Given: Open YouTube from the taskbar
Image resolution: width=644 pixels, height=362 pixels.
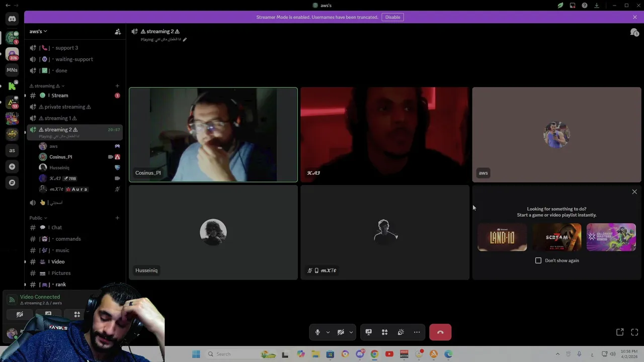Looking at the screenshot, I should pos(389,354).
